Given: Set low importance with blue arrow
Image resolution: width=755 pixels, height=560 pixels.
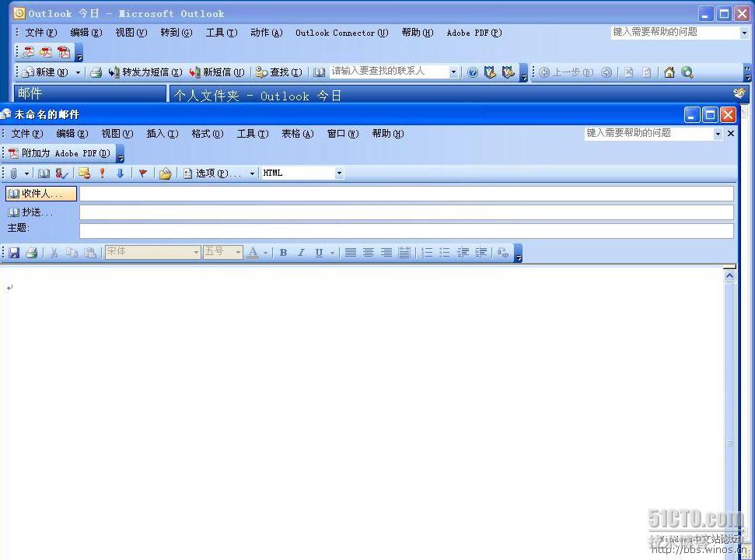Looking at the screenshot, I should tap(121, 173).
